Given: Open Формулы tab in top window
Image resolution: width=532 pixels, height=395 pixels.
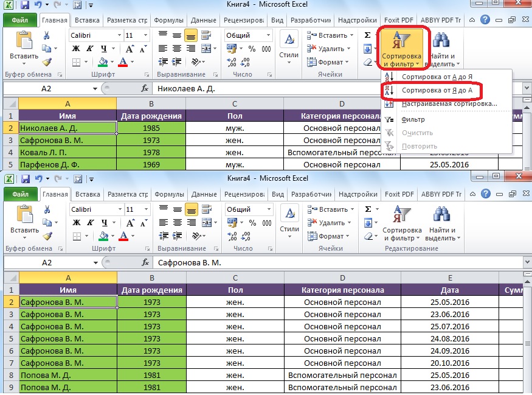Looking at the screenshot, I should pos(168,20).
